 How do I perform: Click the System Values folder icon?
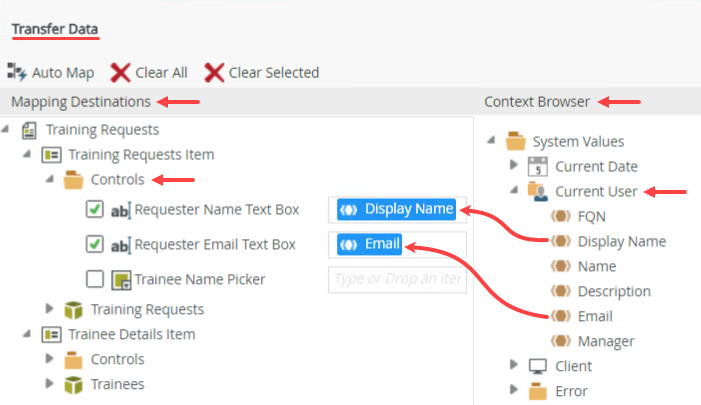tap(515, 141)
